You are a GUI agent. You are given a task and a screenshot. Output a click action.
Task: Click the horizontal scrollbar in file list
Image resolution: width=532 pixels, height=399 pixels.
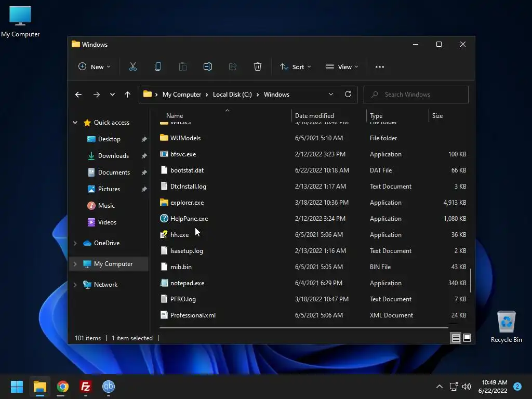[303, 328]
